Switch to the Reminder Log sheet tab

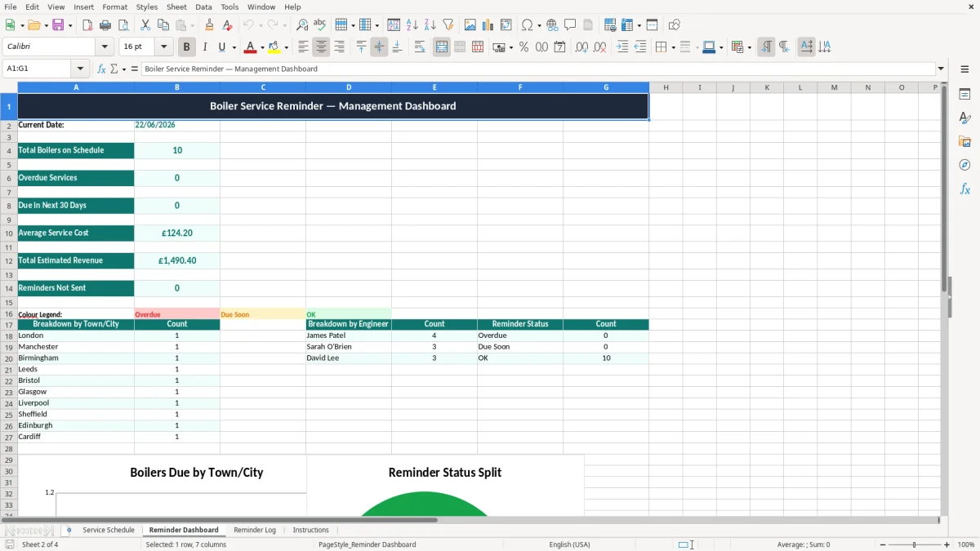point(255,530)
